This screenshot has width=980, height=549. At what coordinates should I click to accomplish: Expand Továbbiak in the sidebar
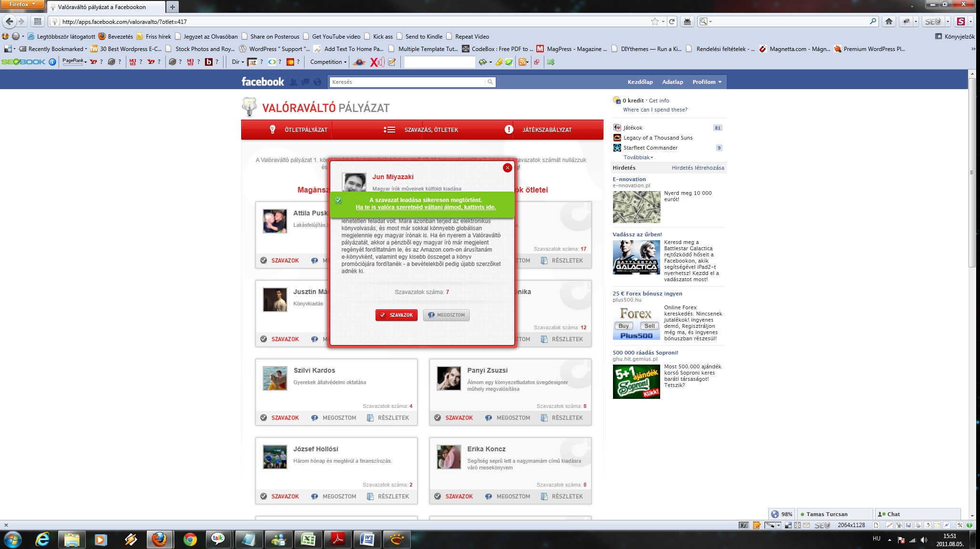point(638,157)
